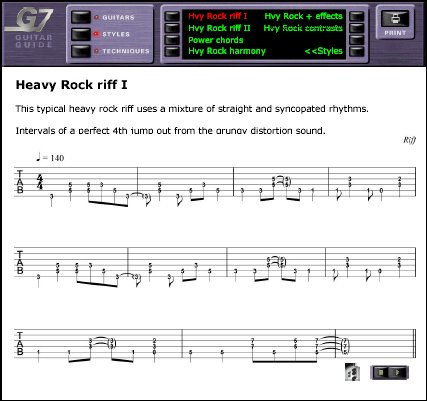Select 'Hvy Rock riff II' in the display

click(219, 28)
